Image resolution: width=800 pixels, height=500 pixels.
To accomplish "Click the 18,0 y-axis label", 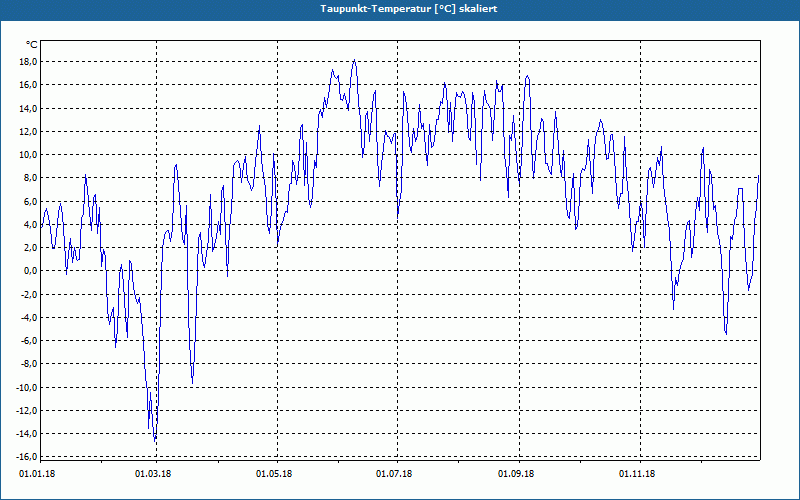I will click(28, 62).
